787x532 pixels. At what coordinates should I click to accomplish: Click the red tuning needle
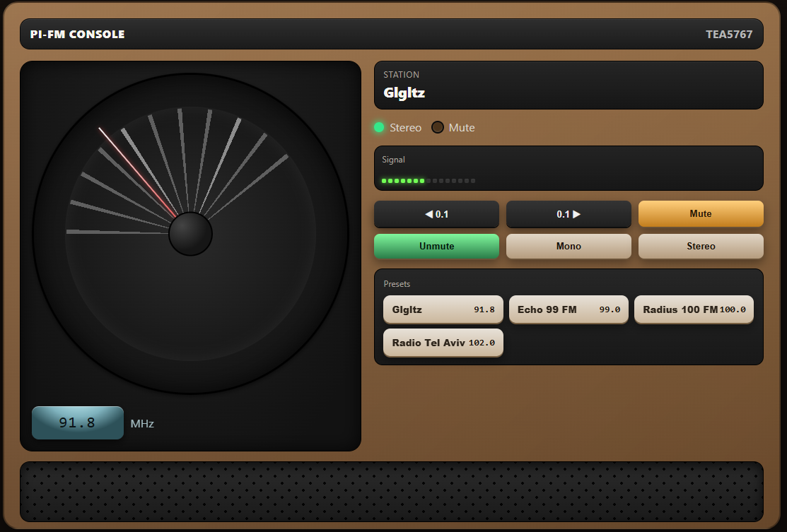(137, 172)
